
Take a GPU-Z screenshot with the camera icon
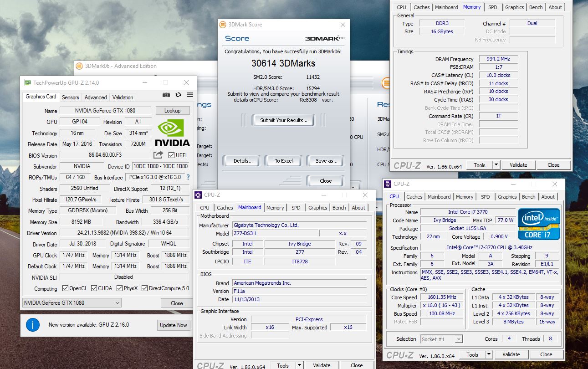coord(166,95)
